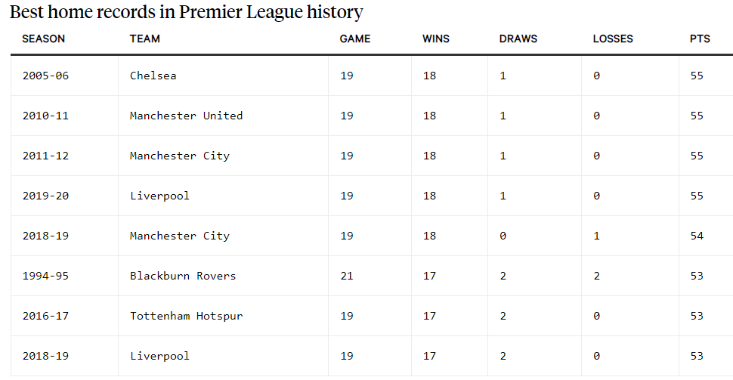The width and height of the screenshot is (733, 380).
Task: Click the LOSSES column header
Action: point(613,39)
